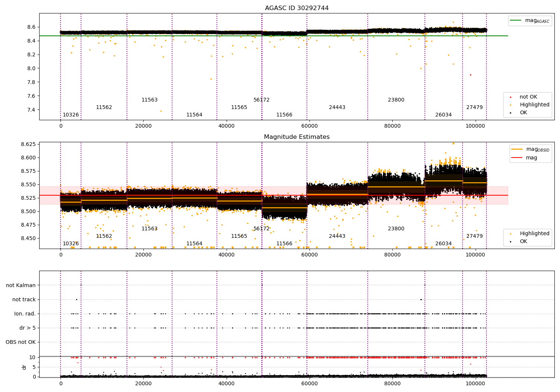
Task: Click the 100000 x-axis tick under the top plot
Action: click(x=476, y=126)
